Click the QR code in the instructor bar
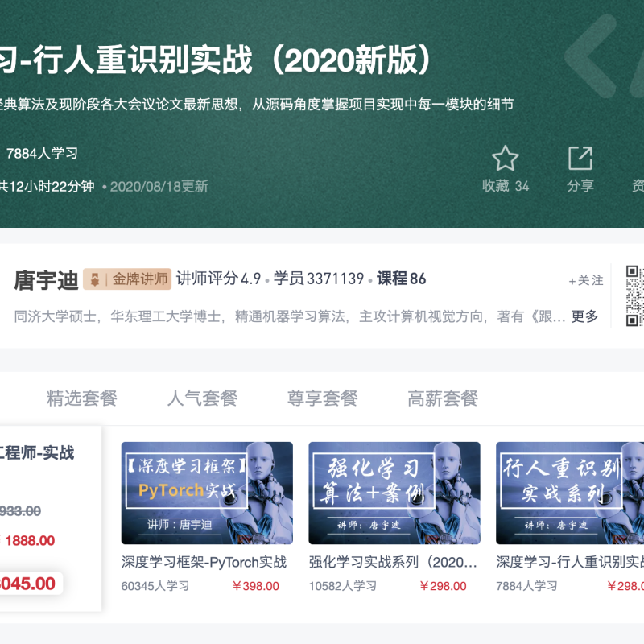This screenshot has width=644, height=644. point(635,293)
